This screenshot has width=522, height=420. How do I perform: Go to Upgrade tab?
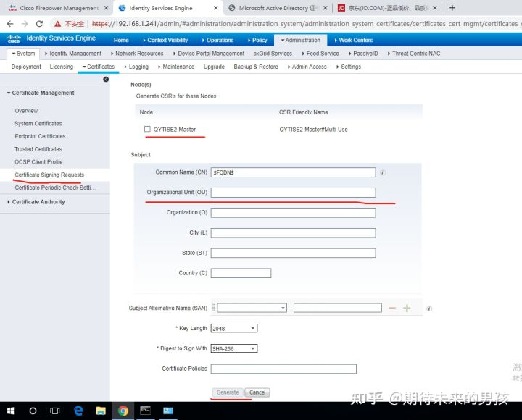[214, 67]
